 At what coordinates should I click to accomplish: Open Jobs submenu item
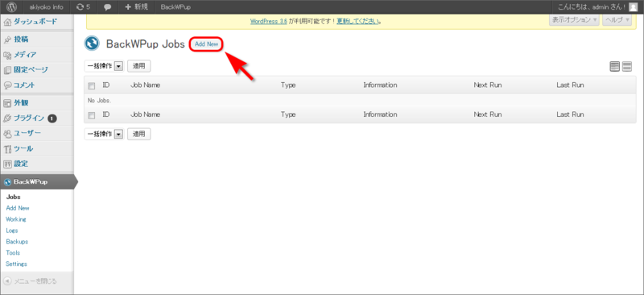point(13,197)
